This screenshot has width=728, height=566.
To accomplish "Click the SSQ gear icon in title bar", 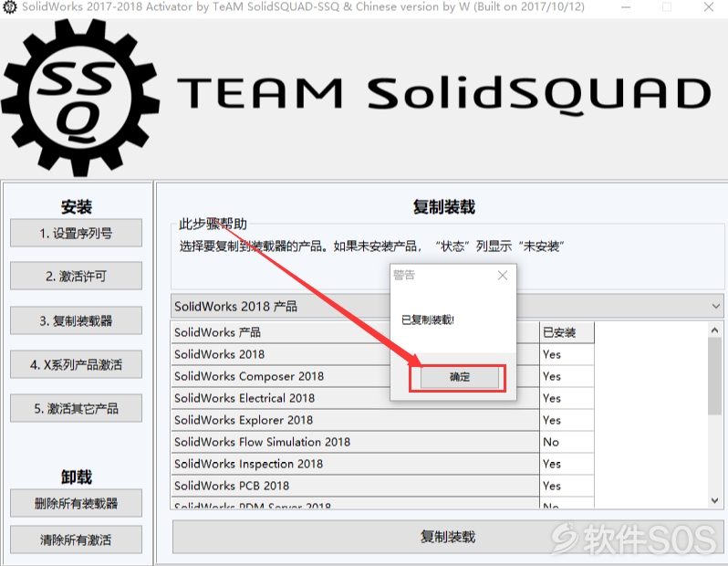I will coord(10,7).
